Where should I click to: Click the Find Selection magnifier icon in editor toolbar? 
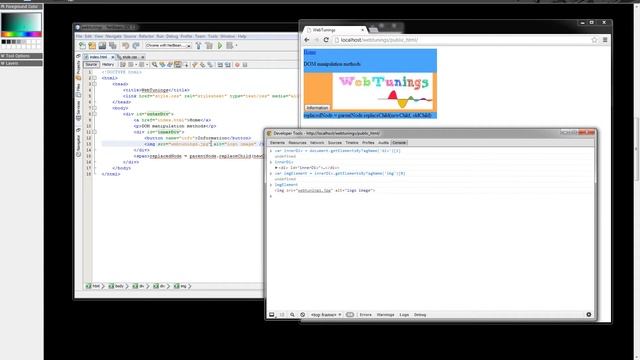point(155,64)
